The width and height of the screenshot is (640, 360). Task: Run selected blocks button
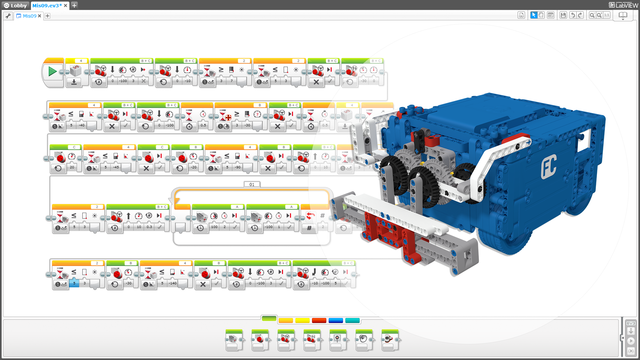[x=631, y=351]
